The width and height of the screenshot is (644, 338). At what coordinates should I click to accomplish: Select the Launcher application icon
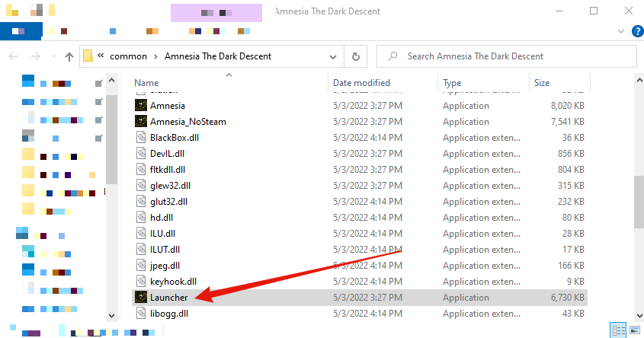point(141,298)
